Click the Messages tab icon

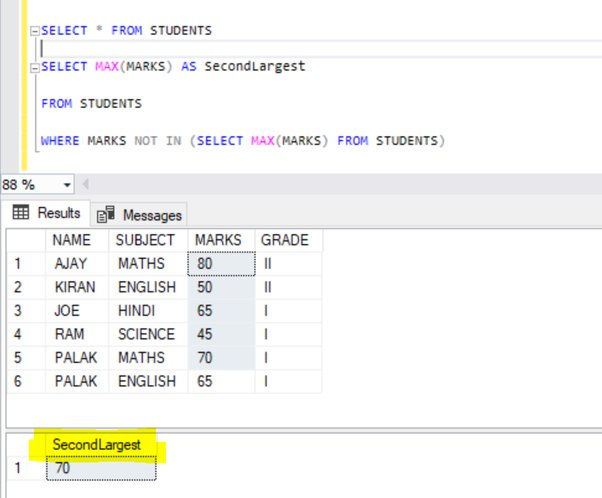(x=106, y=215)
